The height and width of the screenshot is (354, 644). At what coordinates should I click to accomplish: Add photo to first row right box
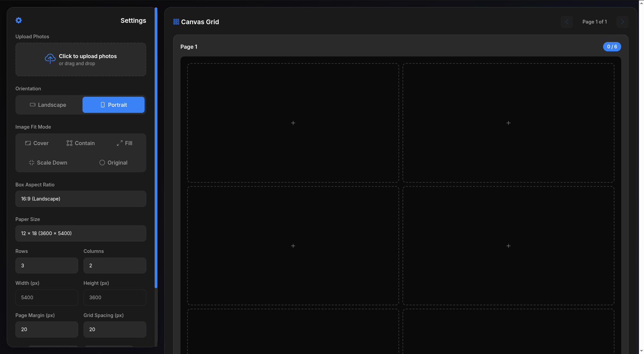[508, 123]
